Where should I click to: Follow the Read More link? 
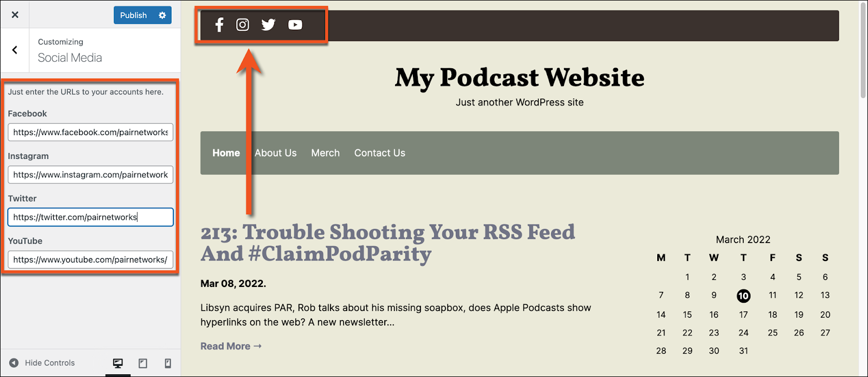pos(231,346)
